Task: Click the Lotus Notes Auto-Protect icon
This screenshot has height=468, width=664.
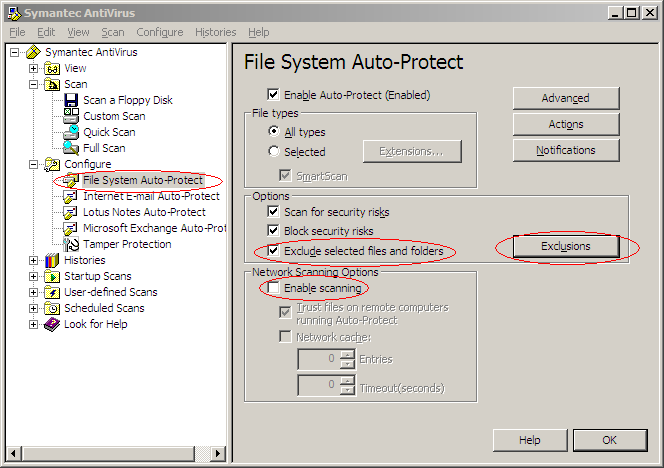Action: pyautogui.click(x=70, y=212)
